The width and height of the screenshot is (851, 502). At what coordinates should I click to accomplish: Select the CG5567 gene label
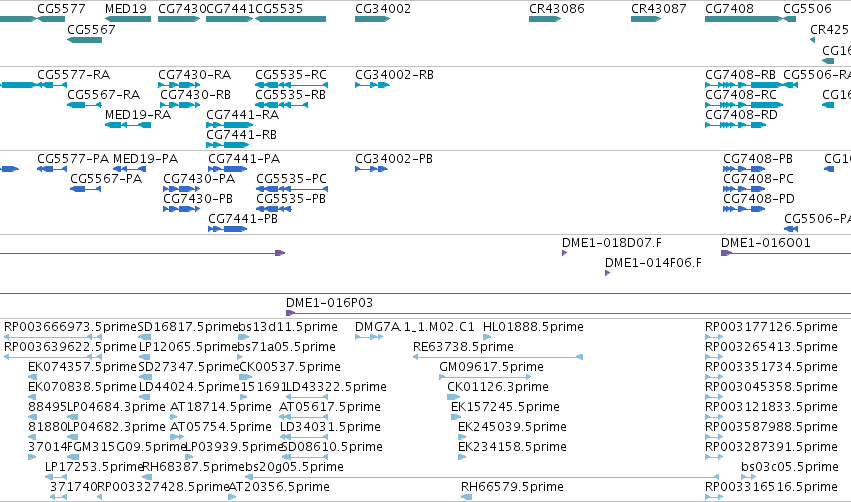(x=91, y=29)
